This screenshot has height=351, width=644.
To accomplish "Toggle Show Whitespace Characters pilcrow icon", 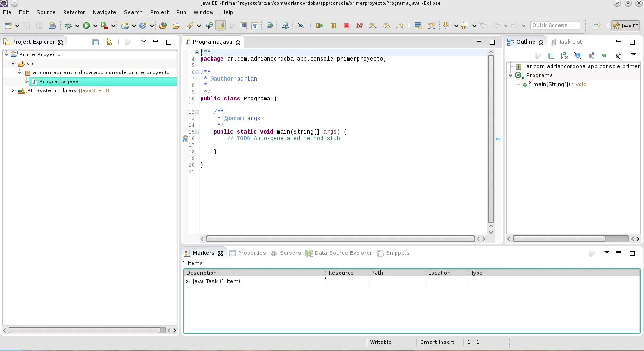I will pyautogui.click(x=255, y=26).
